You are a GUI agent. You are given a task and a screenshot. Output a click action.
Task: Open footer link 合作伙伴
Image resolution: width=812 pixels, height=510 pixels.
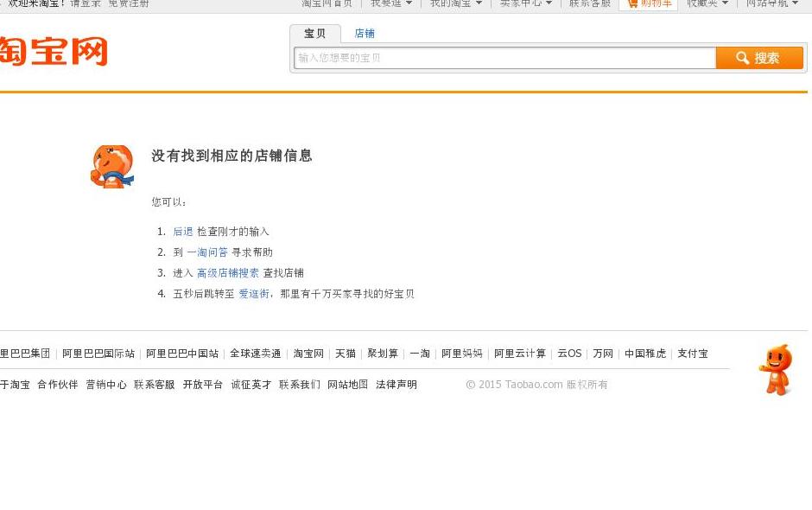coord(58,385)
